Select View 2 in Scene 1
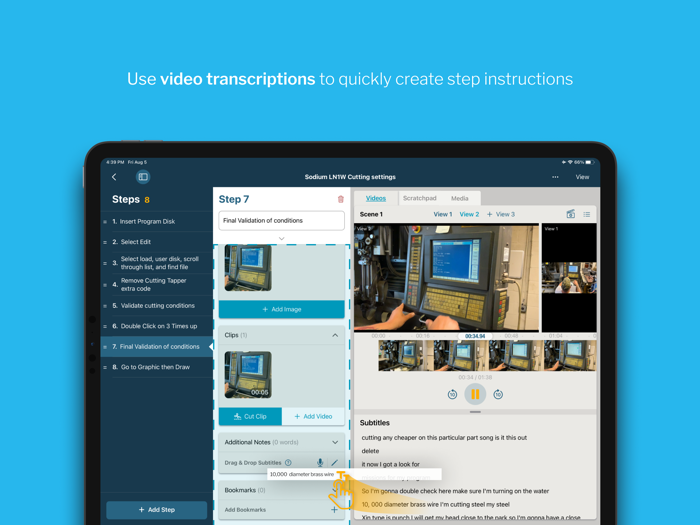This screenshot has height=525, width=700. coord(469,214)
